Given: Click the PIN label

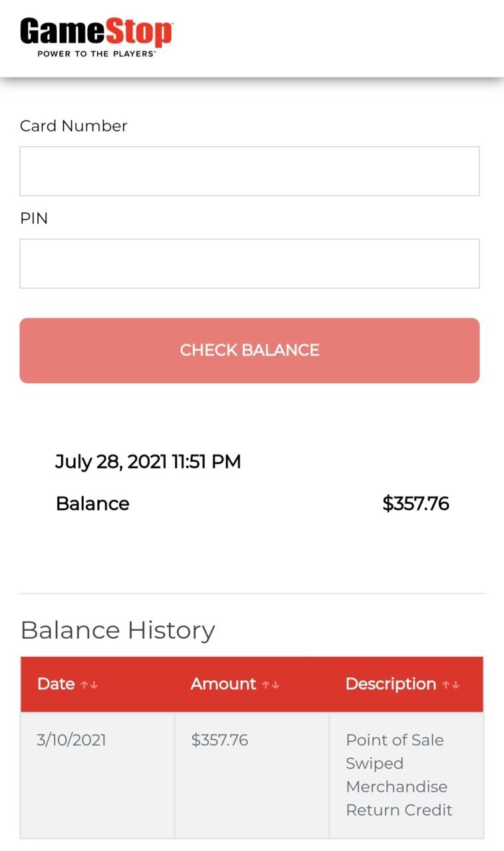Looking at the screenshot, I should pyautogui.click(x=34, y=218).
